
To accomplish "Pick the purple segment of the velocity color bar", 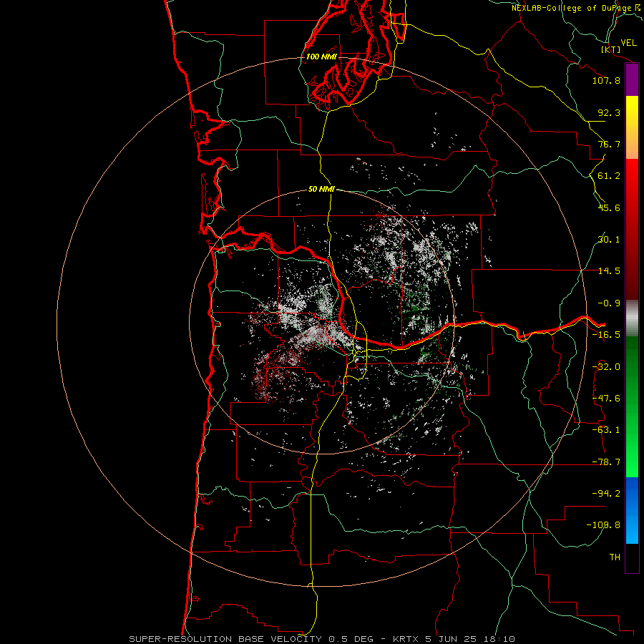I will 632,80.
